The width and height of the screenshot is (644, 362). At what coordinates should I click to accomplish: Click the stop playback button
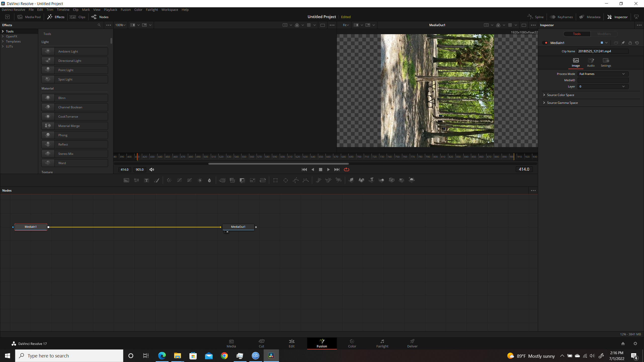(x=320, y=169)
